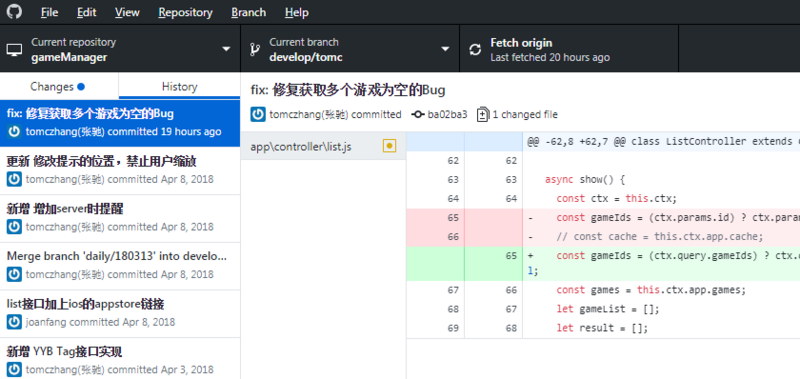Click diff line 'async show() {'
This screenshot has width=800, height=379.
click(x=603, y=180)
